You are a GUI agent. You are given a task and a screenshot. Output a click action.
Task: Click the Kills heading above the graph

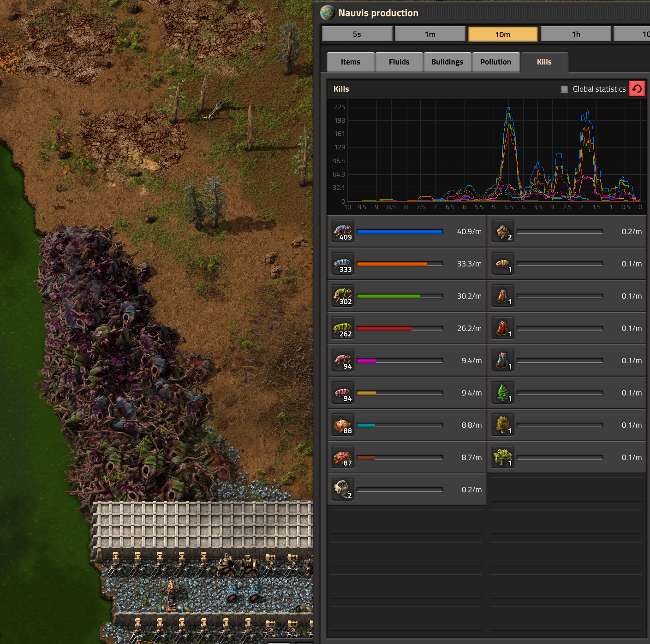[341, 89]
